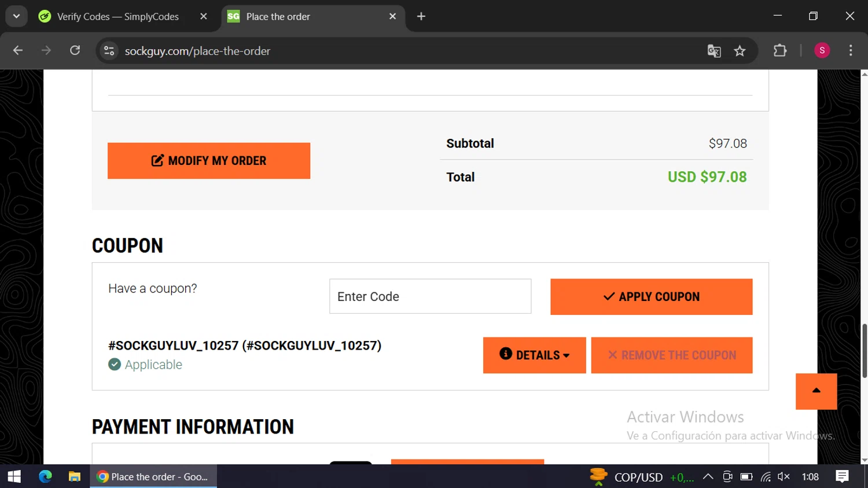Select Chrome Place the order taskbar item

pos(153,476)
